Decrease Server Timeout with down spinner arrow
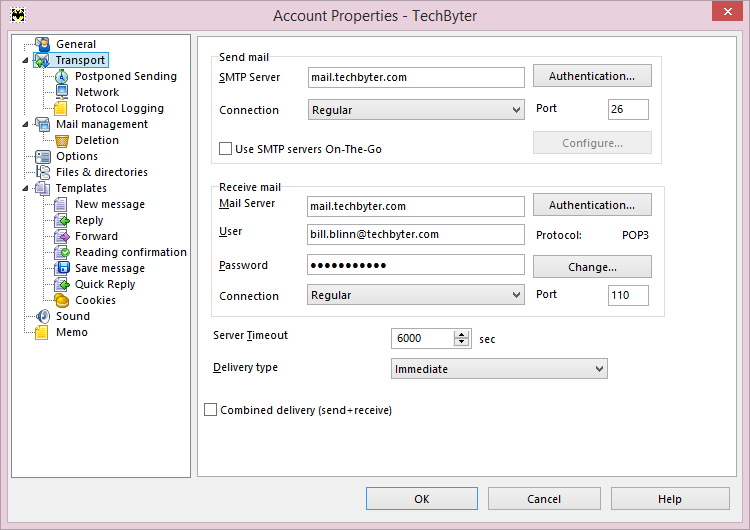 point(462,342)
